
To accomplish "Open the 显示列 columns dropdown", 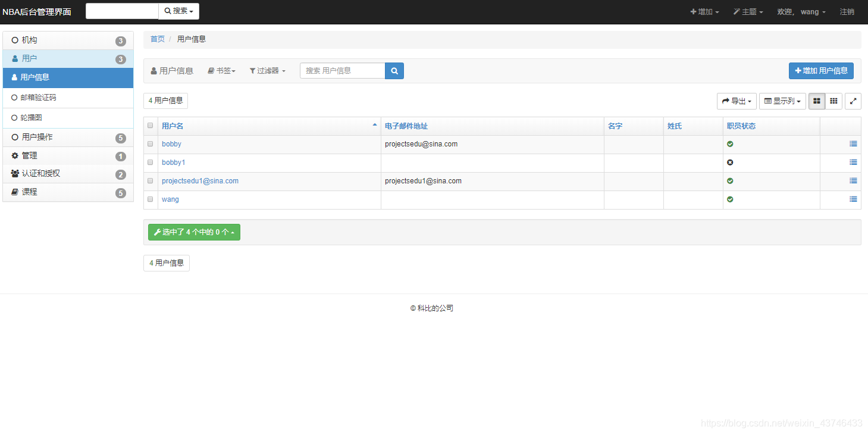I will (x=782, y=101).
